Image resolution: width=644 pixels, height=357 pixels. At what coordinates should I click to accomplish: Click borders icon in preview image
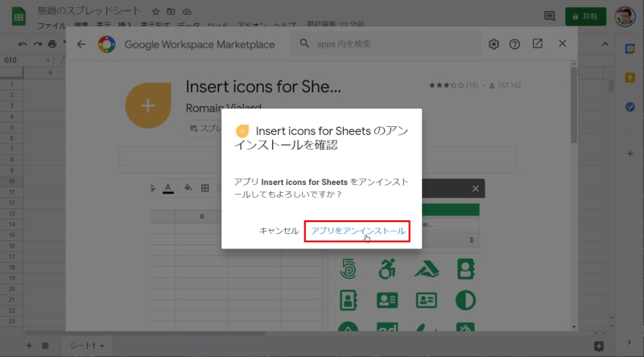pyautogui.click(x=204, y=188)
